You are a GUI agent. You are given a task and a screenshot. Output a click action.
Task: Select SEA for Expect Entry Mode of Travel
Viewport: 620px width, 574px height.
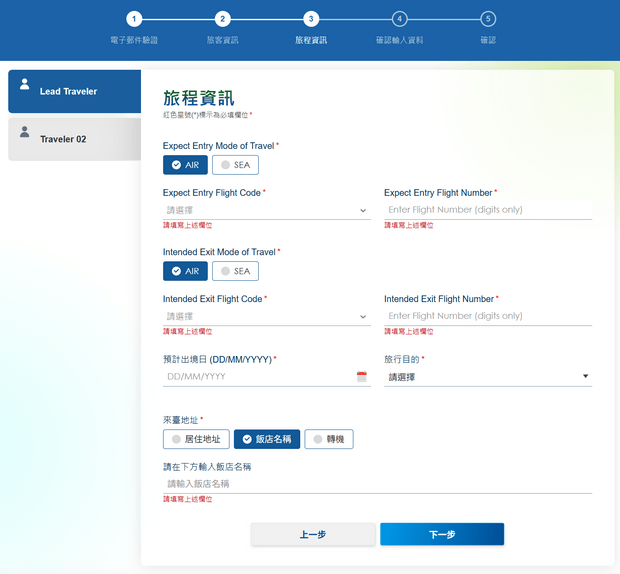[235, 165]
